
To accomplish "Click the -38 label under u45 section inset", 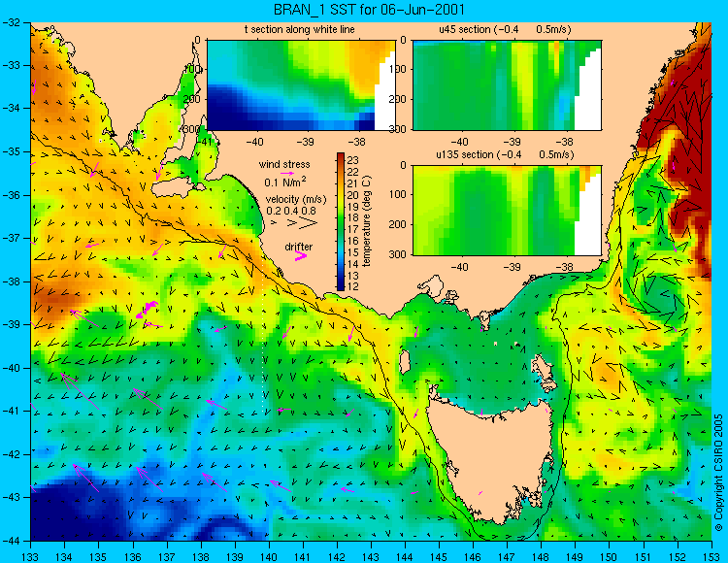I will tap(565, 142).
